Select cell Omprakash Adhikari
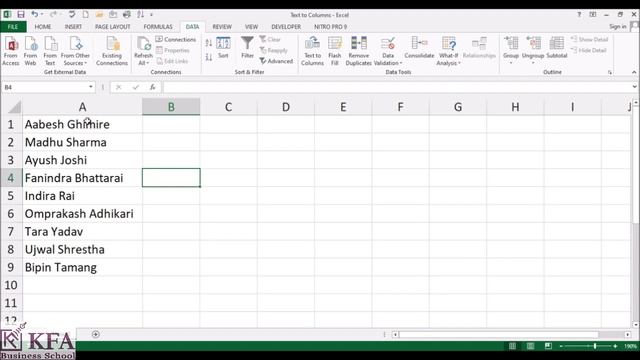 (x=82, y=214)
